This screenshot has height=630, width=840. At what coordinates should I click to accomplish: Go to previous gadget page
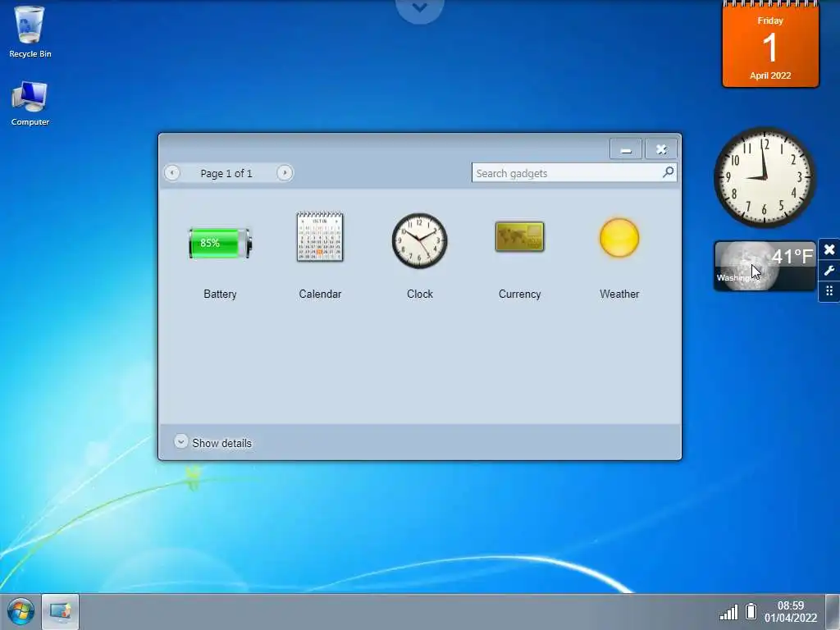pyautogui.click(x=172, y=172)
